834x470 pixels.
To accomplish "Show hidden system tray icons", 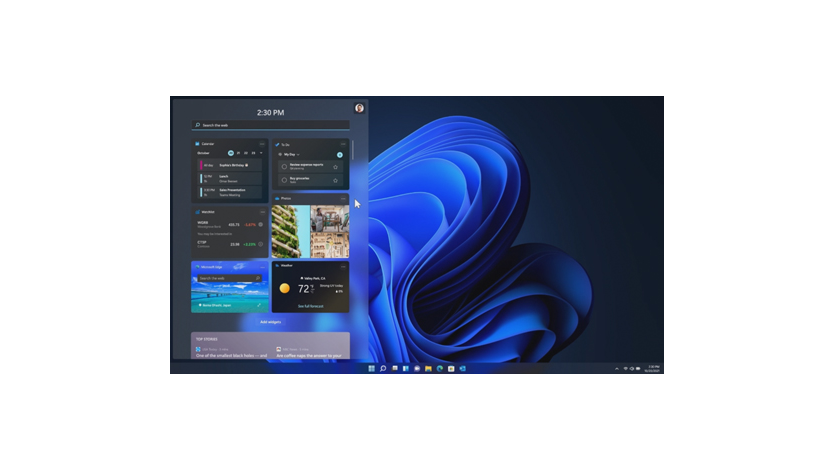I will [x=616, y=368].
